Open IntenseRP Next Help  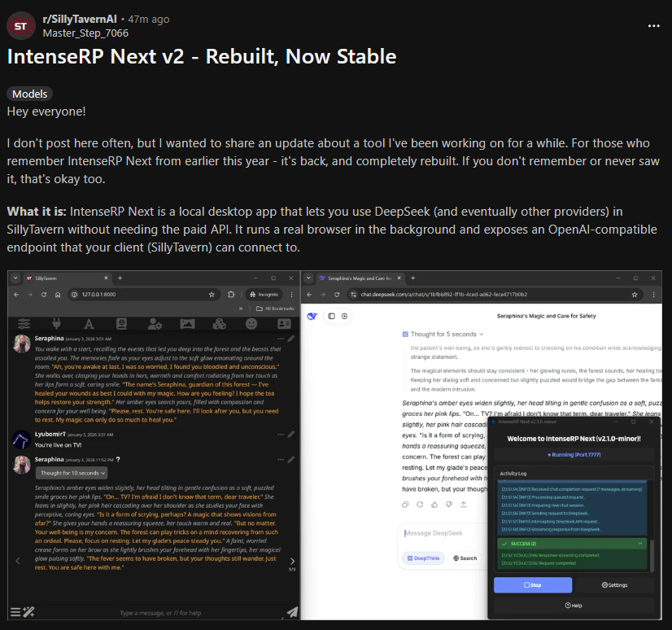click(574, 606)
